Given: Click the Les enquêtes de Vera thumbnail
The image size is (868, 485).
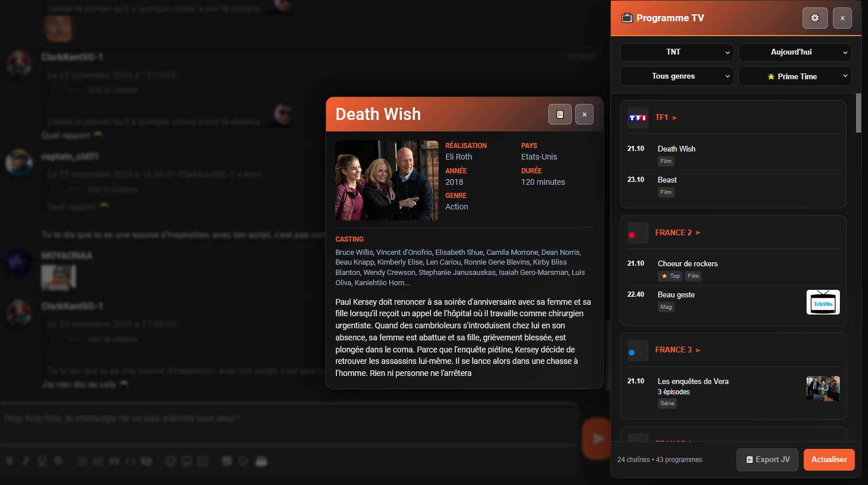Looking at the screenshot, I should coord(823,389).
